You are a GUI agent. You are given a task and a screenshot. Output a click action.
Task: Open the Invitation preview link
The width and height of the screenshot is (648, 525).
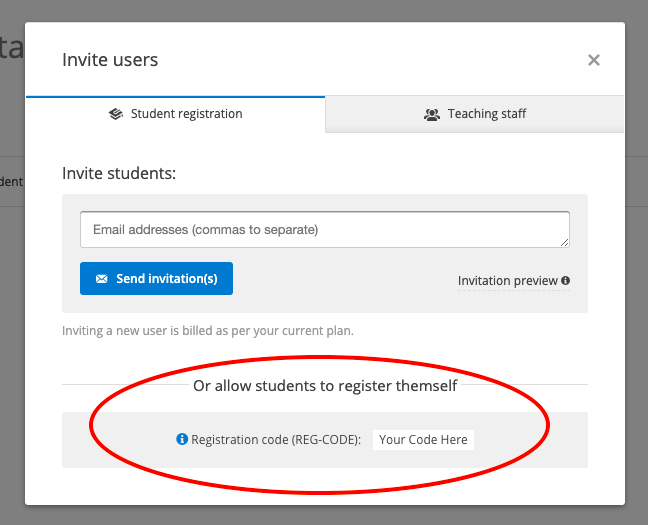point(507,281)
